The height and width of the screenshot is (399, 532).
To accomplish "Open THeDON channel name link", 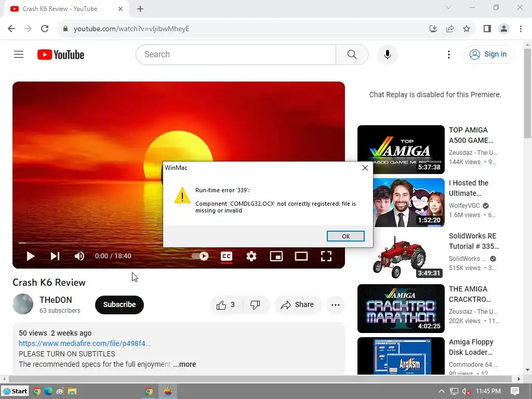I will click(56, 300).
